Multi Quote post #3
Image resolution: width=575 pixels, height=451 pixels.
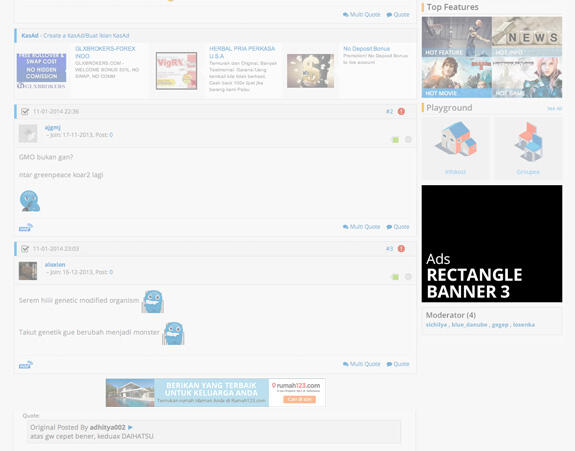point(362,364)
